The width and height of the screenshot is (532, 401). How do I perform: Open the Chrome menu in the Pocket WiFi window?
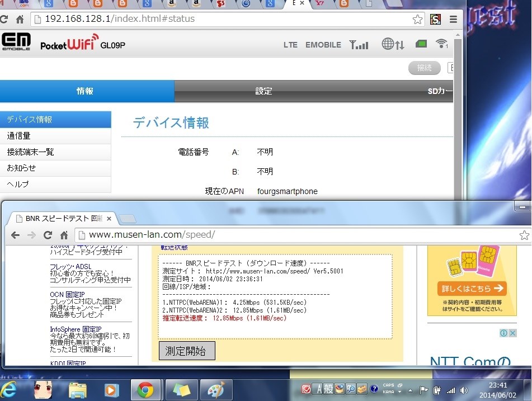[x=453, y=20]
